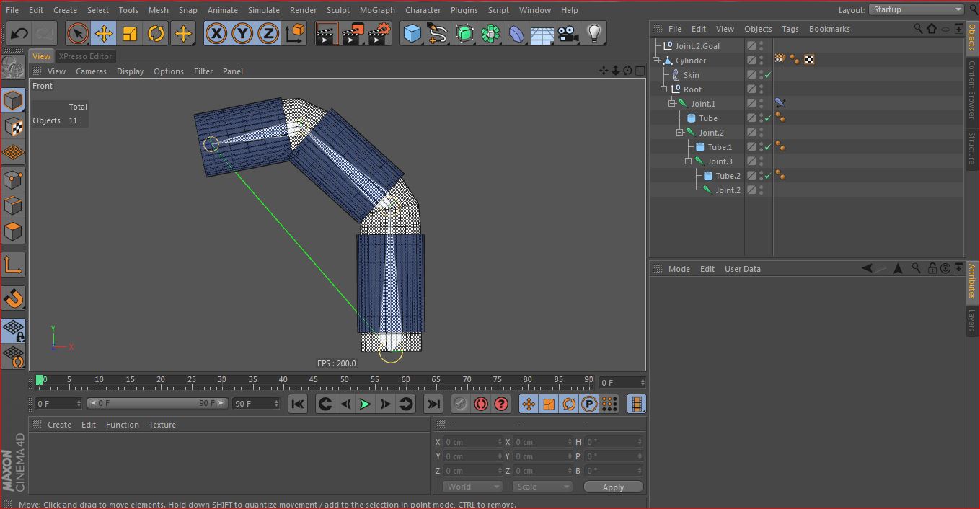Select the Move tool in top toolbar
This screenshot has height=509, width=980.
pyautogui.click(x=104, y=33)
